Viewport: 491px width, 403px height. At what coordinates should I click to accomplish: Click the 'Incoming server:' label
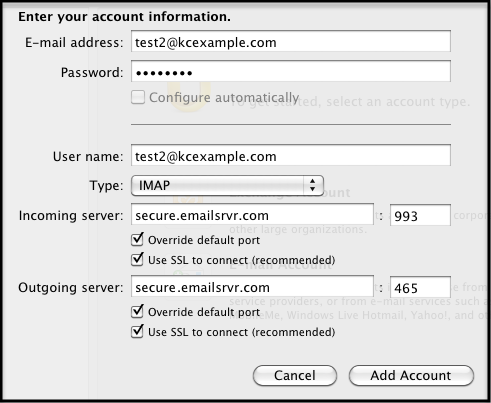71,216
